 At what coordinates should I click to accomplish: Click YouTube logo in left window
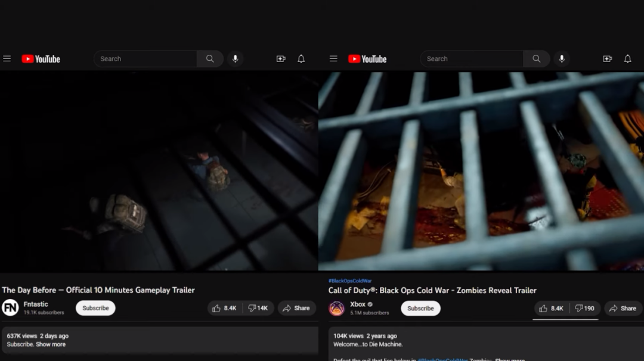(x=41, y=59)
